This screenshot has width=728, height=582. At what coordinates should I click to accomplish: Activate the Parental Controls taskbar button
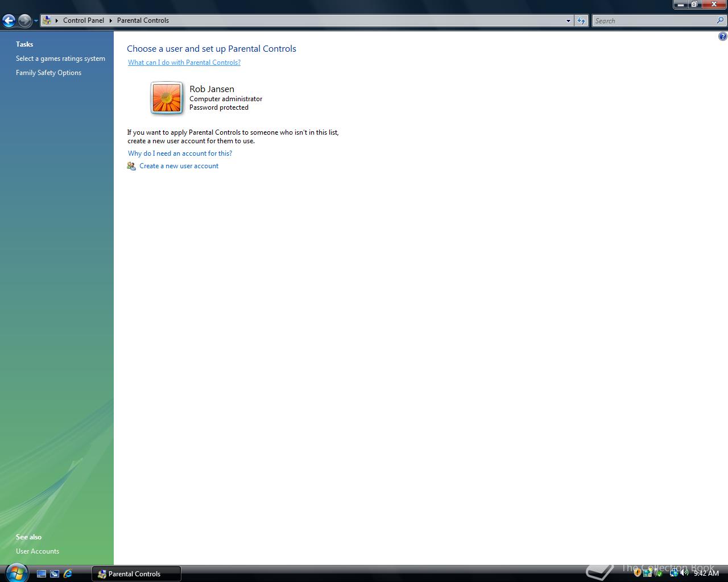tap(136, 574)
